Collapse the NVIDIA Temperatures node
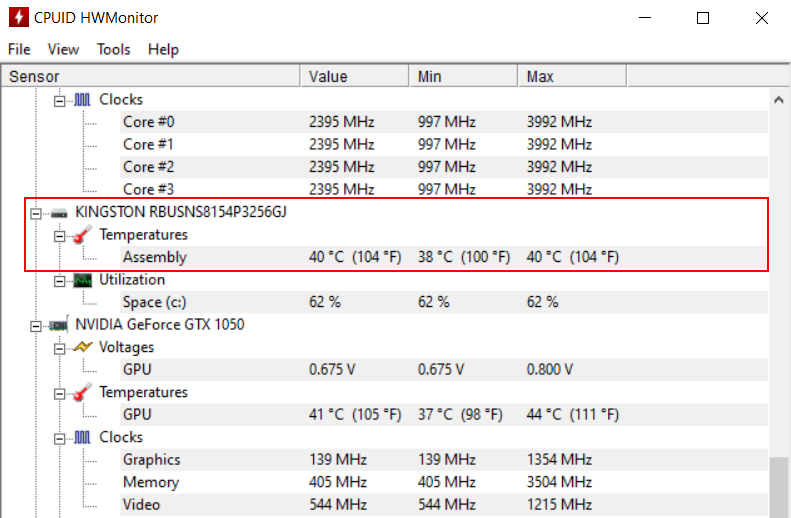The image size is (791, 518). [60, 393]
